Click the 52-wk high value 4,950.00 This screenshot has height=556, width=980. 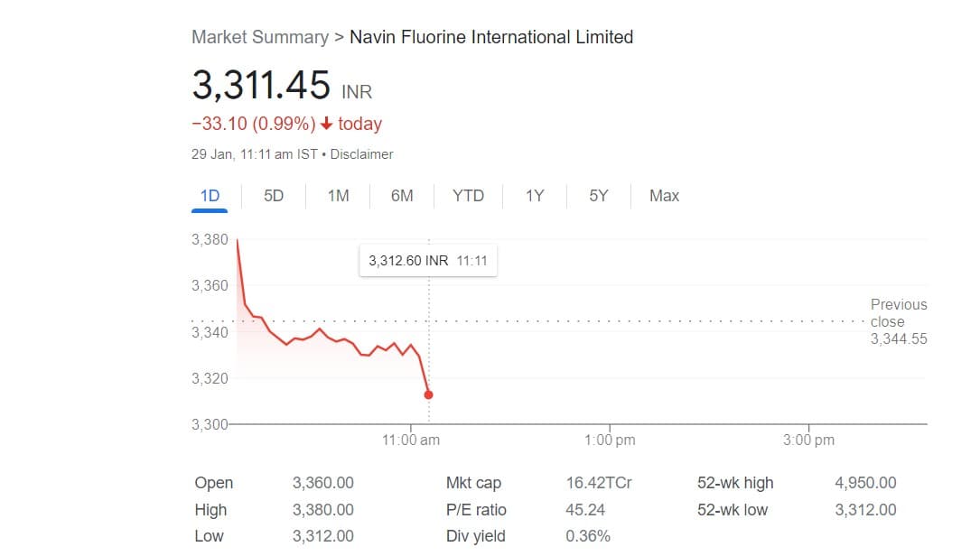pos(865,483)
